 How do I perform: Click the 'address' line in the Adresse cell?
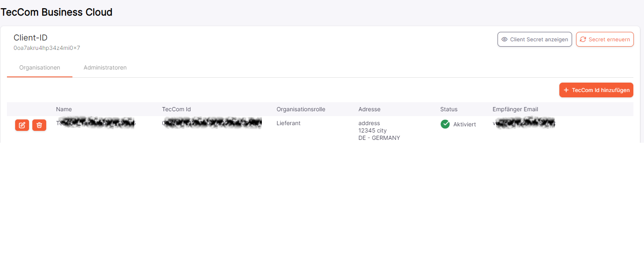(x=369, y=123)
